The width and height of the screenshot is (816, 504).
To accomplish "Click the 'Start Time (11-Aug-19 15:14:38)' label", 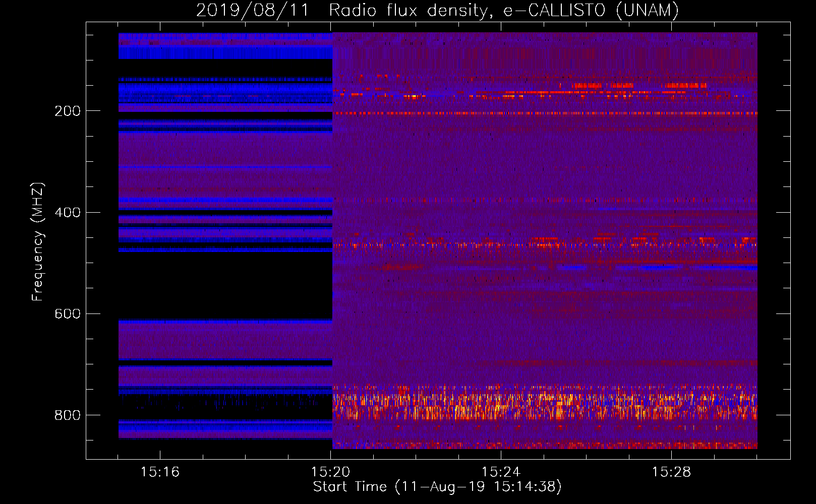I will point(437,487).
